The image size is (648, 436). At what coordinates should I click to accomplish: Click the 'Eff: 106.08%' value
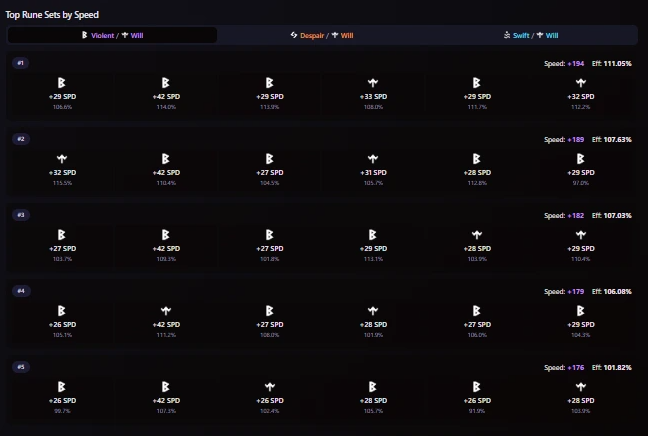pos(612,292)
